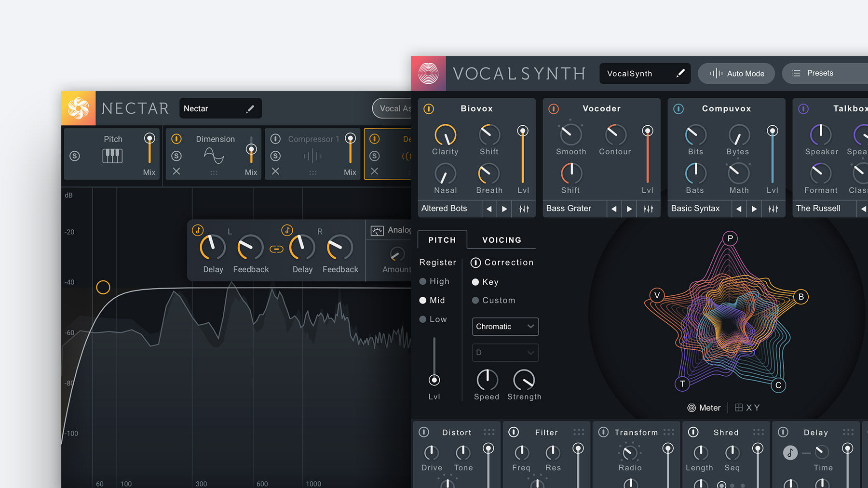Select Low register

[433, 319]
